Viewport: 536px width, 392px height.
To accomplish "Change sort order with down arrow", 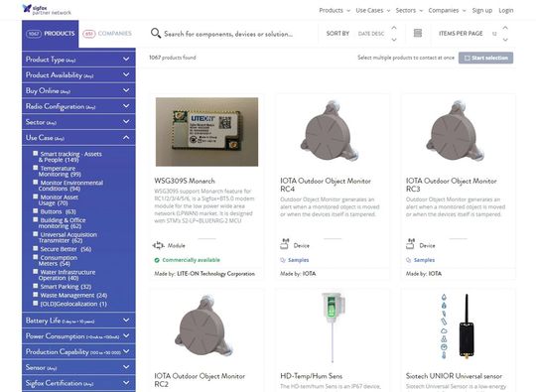I will tap(394, 40).
